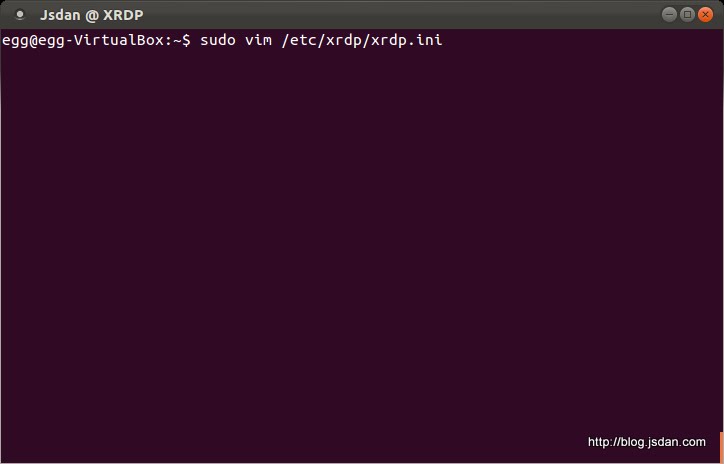This screenshot has width=724, height=464.
Task: Open the blog.jsdan.com link
Action: point(647,442)
